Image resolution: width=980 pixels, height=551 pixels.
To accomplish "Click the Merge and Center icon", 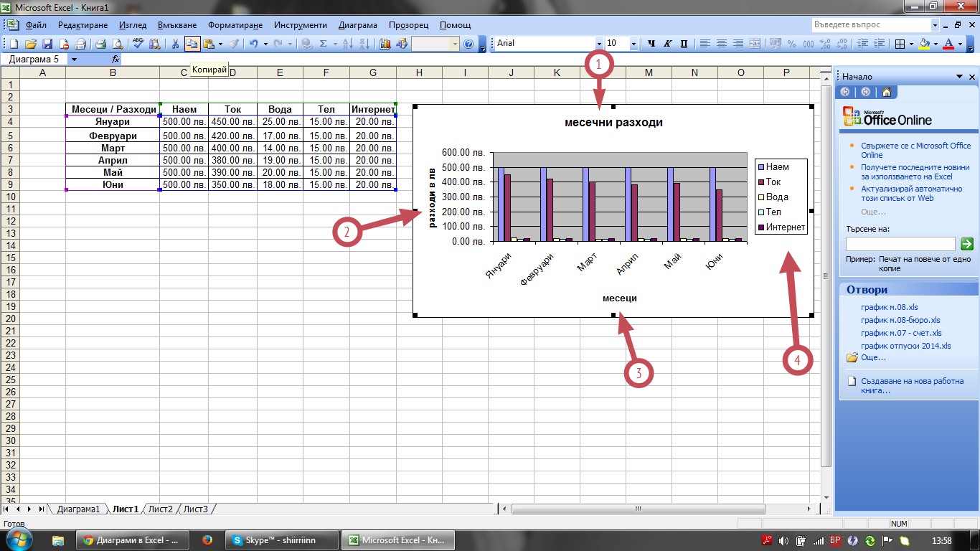I will [x=755, y=44].
